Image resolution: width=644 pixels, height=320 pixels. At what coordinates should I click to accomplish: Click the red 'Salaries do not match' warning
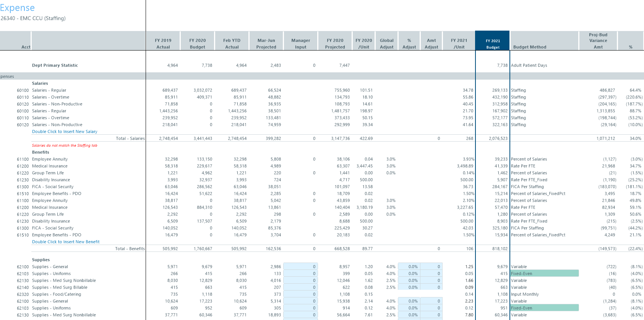click(x=65, y=145)
